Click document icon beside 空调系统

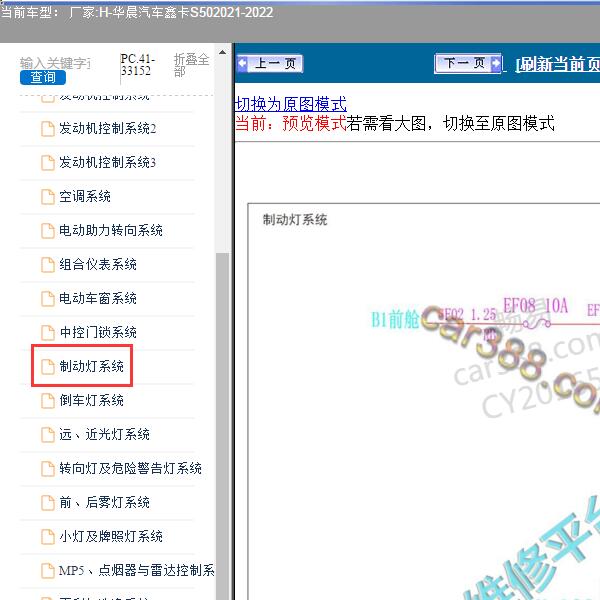click(48, 196)
